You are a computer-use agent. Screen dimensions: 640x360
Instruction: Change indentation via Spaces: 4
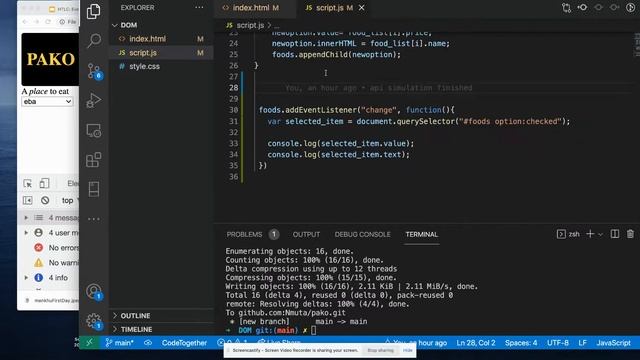[x=521, y=343]
